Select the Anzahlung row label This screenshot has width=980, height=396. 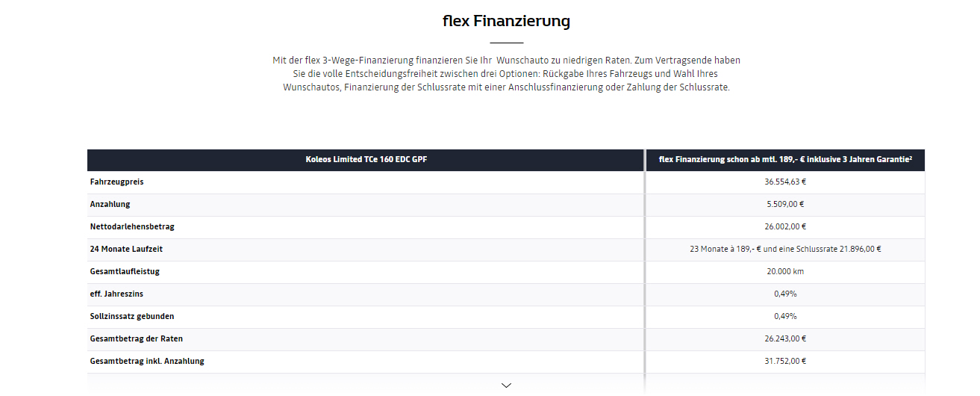click(x=110, y=204)
